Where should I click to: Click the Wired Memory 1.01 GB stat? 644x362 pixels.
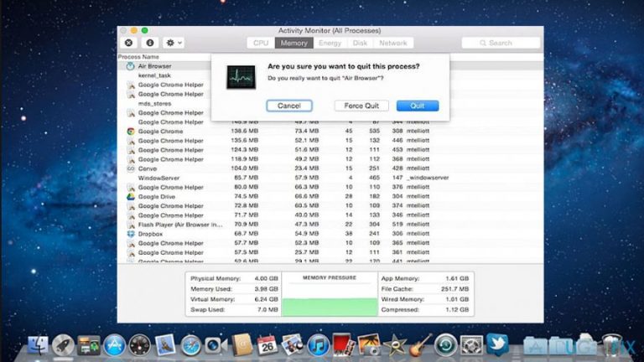point(424,299)
